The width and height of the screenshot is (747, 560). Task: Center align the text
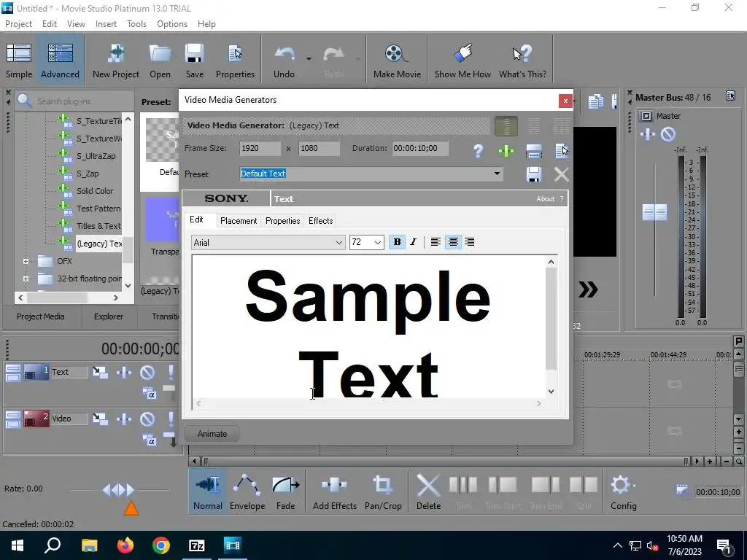pyautogui.click(x=453, y=242)
